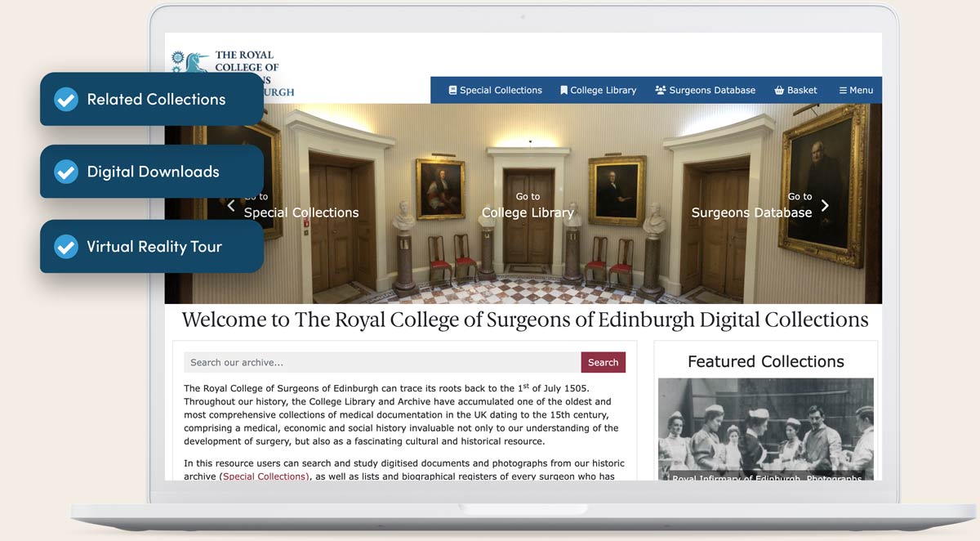Click the shopping basket icon
This screenshot has height=541, width=980.
tap(779, 90)
